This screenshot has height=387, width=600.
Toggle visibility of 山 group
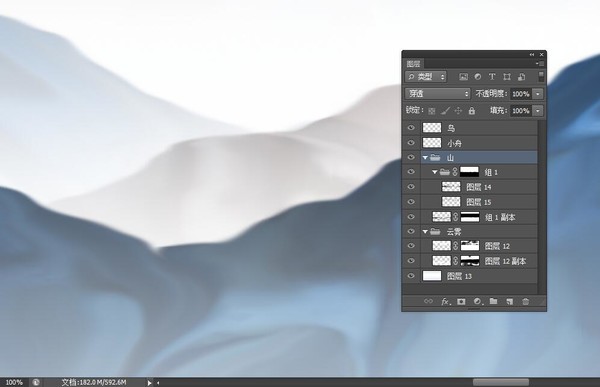pyautogui.click(x=411, y=157)
